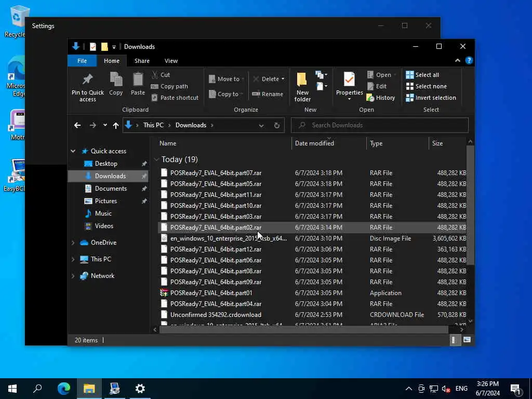This screenshot has width=532, height=399.
Task: Open the File menu tab
Action: [x=82, y=61]
